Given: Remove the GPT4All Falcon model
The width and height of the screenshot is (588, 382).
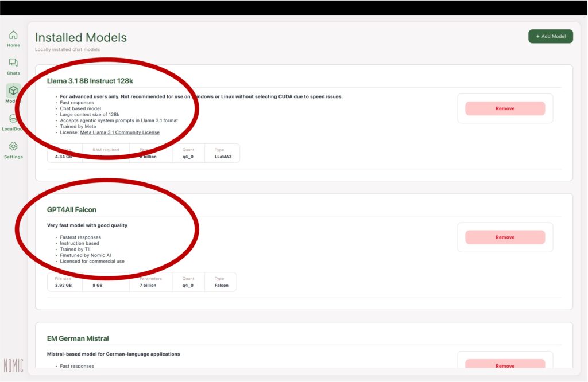Looking at the screenshot, I should (x=505, y=237).
